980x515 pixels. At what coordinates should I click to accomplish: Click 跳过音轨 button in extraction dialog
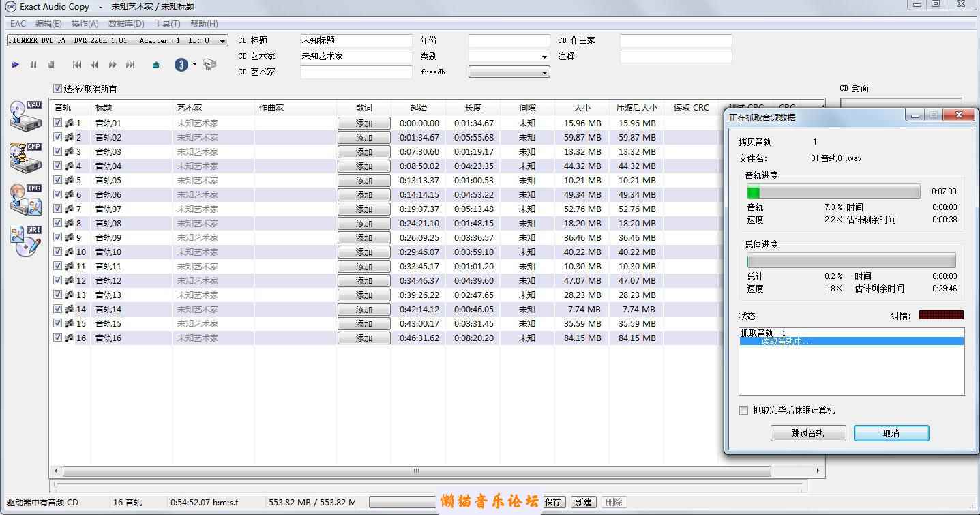pos(808,433)
